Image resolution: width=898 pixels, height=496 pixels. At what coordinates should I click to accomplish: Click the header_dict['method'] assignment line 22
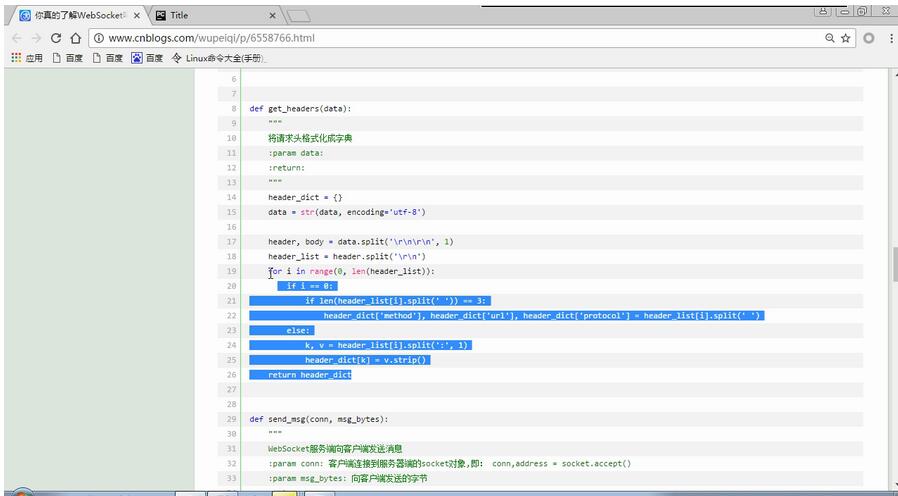543,316
